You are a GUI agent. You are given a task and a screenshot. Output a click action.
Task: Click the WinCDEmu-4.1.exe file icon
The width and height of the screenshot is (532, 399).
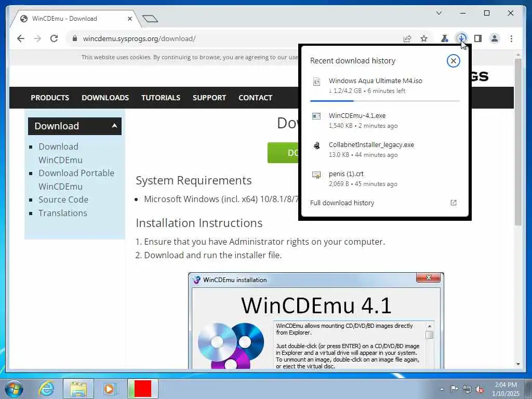[x=316, y=116]
